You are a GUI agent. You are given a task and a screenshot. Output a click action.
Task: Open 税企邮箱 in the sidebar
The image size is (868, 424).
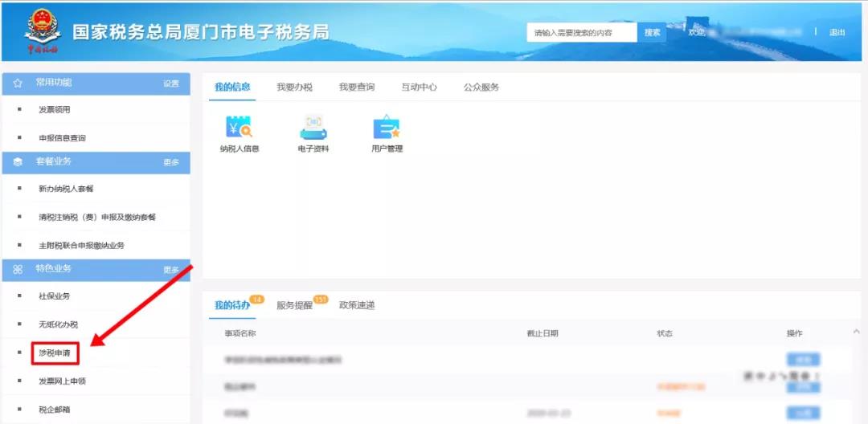[55, 409]
